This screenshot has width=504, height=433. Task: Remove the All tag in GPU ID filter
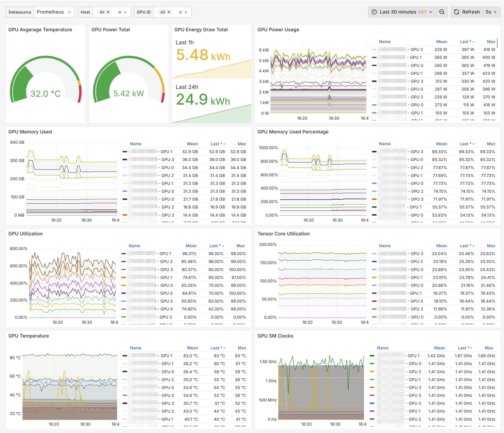[x=169, y=12]
